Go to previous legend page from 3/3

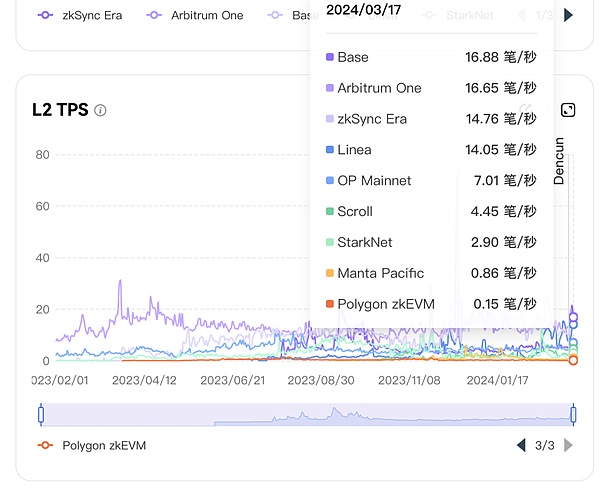[521, 445]
